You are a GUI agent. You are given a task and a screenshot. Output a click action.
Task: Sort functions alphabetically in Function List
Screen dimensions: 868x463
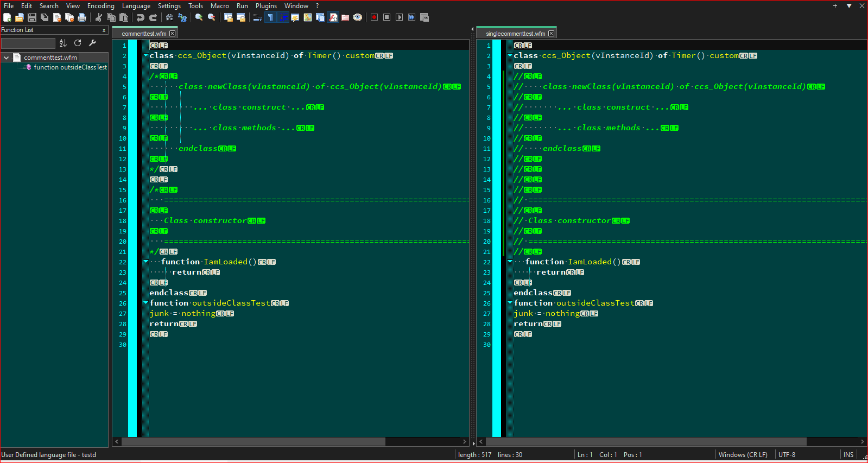(x=63, y=43)
